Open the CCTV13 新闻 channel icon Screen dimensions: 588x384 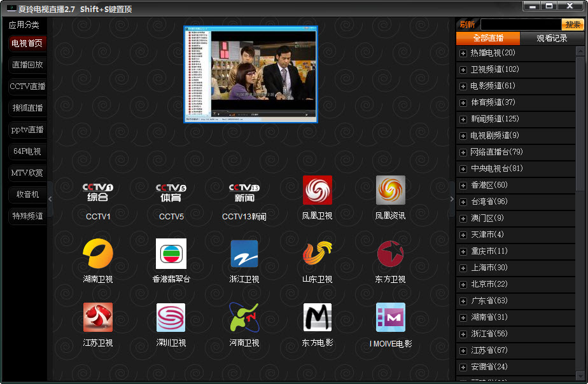click(x=244, y=193)
